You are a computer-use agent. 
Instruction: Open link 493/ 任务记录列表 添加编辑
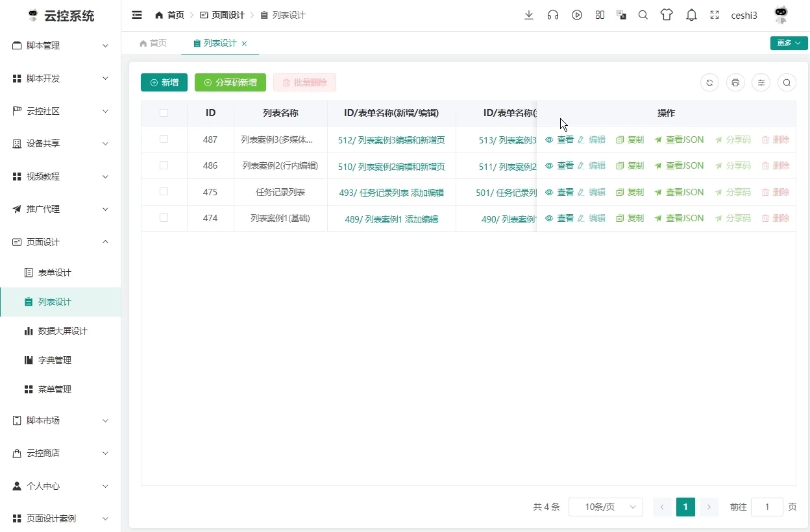[x=391, y=192]
